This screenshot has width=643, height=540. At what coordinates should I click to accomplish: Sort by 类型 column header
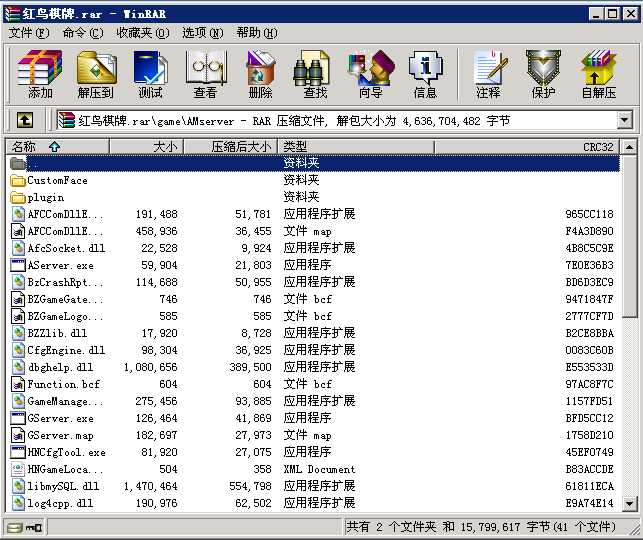pos(356,146)
